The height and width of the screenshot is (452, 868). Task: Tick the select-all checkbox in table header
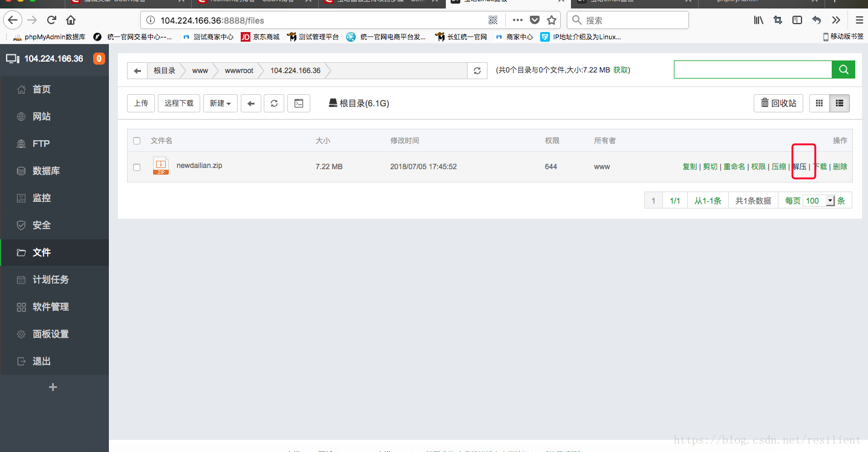pos(137,141)
